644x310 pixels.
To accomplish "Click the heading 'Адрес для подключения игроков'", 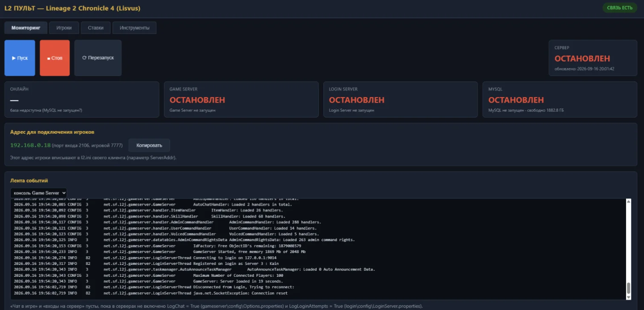I will tap(52, 132).
